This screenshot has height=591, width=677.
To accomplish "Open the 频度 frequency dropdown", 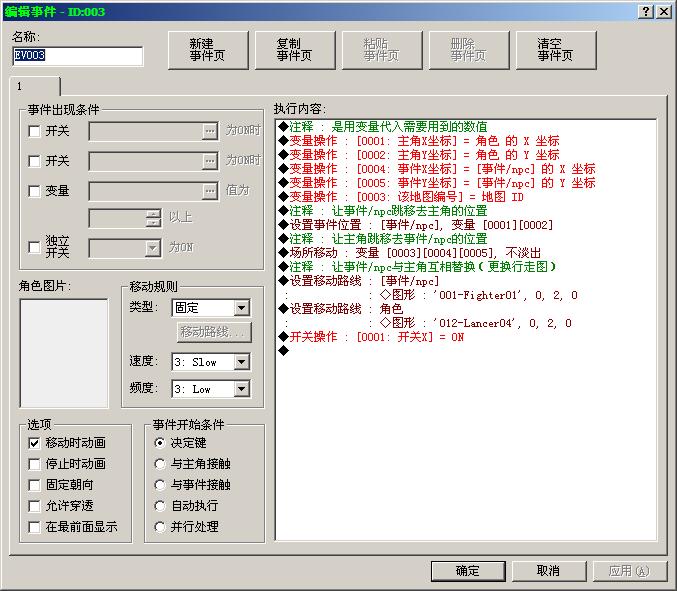I will point(242,389).
